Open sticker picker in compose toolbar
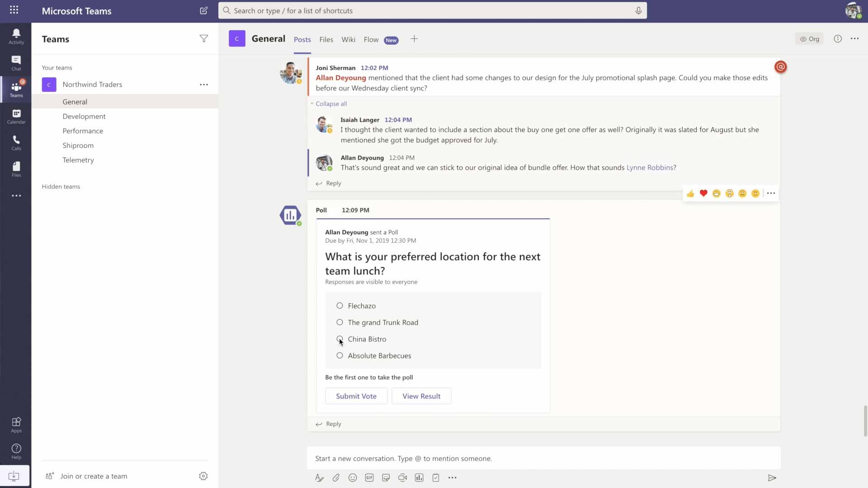 [386, 478]
